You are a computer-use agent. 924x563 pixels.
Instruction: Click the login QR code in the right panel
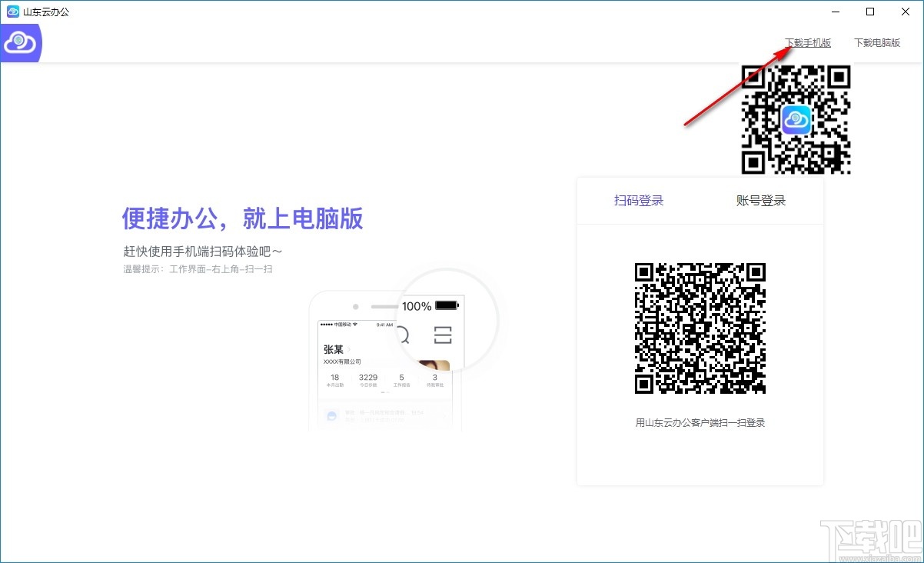tap(700, 328)
